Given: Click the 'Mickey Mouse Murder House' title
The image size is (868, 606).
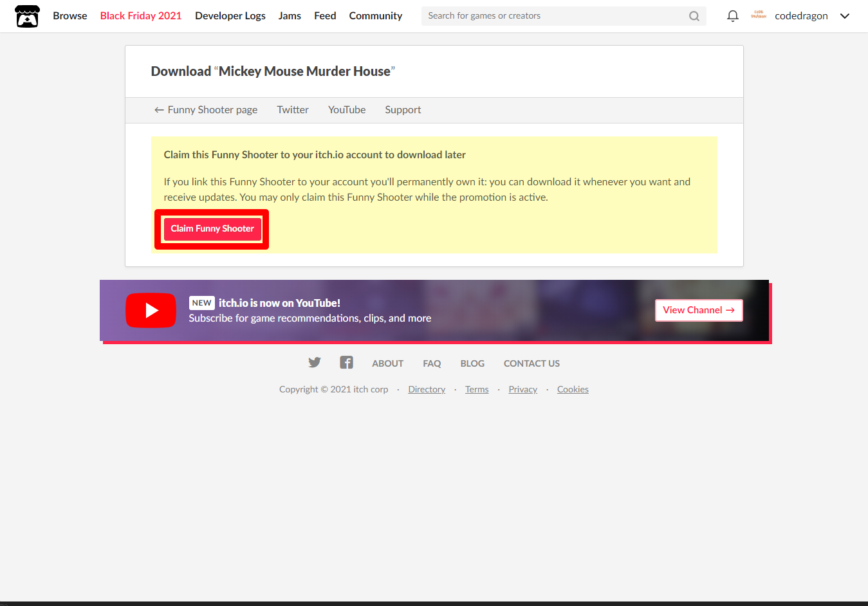Looking at the screenshot, I should point(304,71).
